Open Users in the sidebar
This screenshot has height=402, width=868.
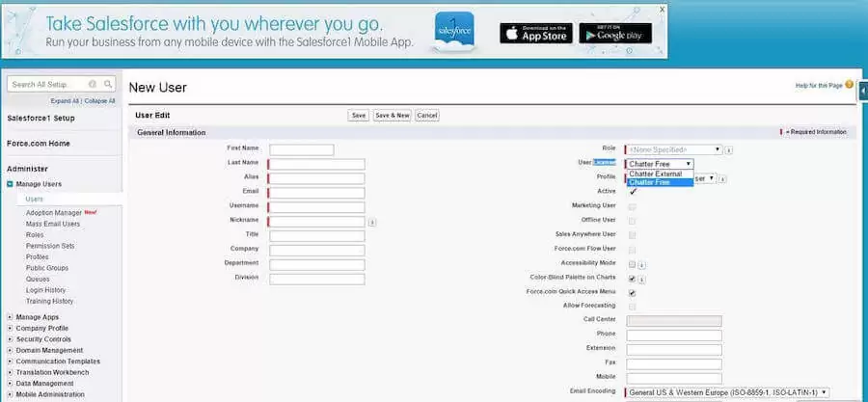pyautogui.click(x=35, y=199)
